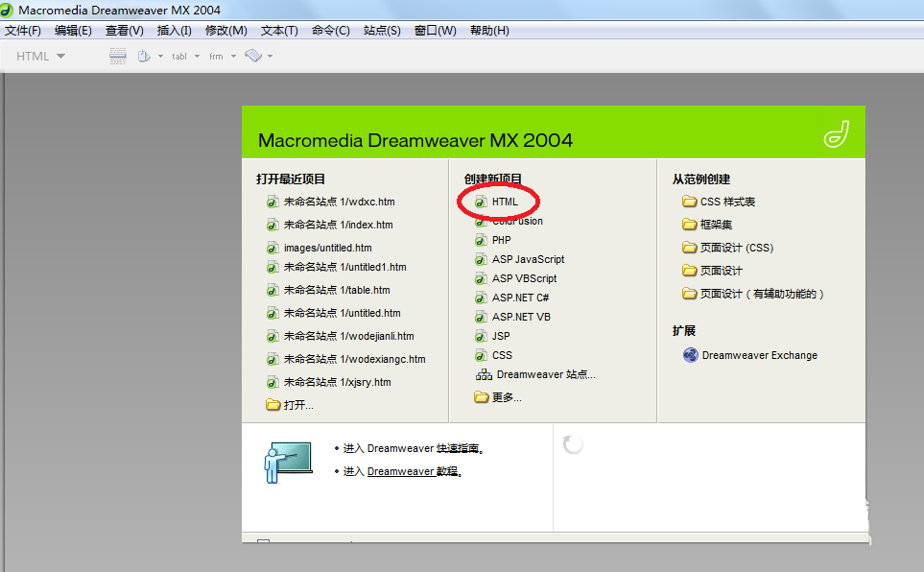Open the 帮助(H) menu
The image size is (924, 572).
point(489,31)
